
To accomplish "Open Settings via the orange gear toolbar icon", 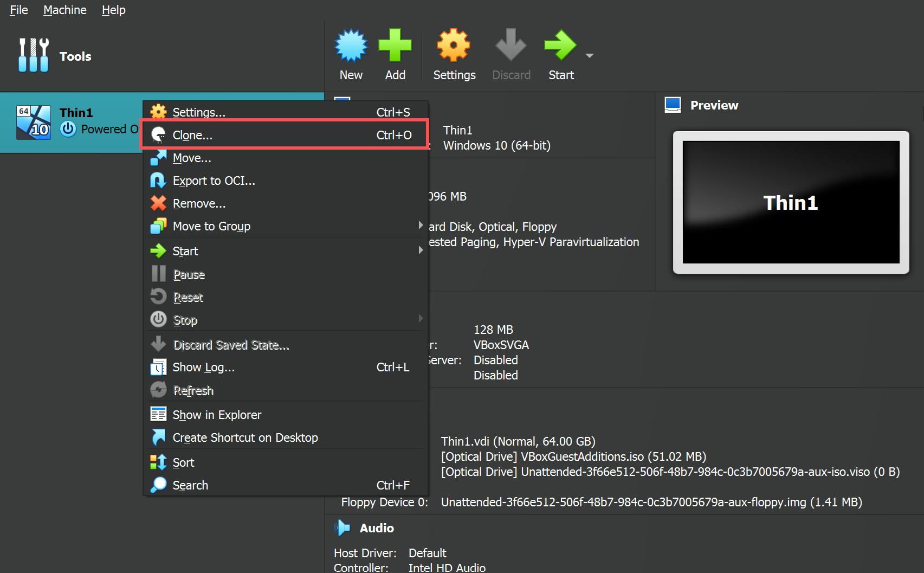I will pyautogui.click(x=454, y=45).
